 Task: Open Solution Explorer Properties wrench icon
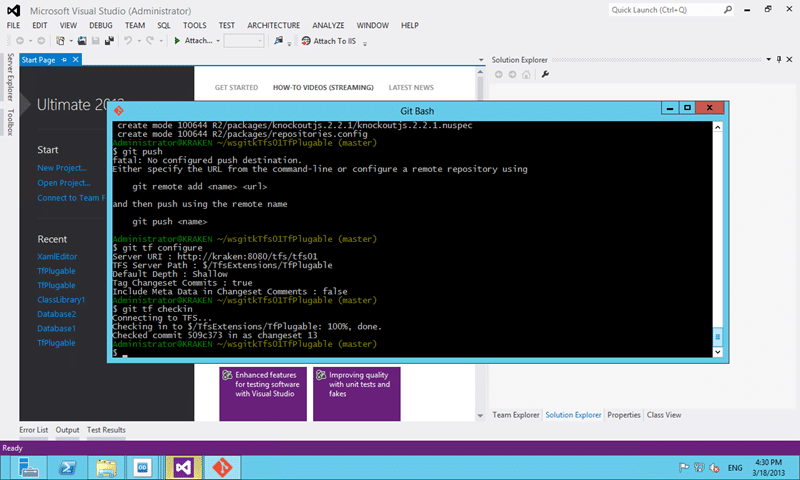[x=545, y=74]
